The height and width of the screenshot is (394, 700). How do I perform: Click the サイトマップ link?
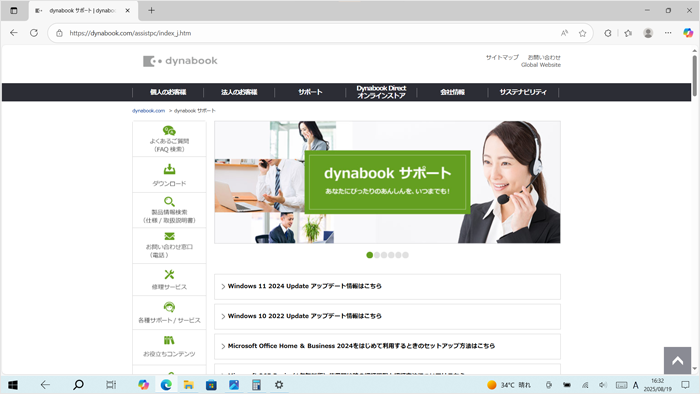(x=502, y=57)
